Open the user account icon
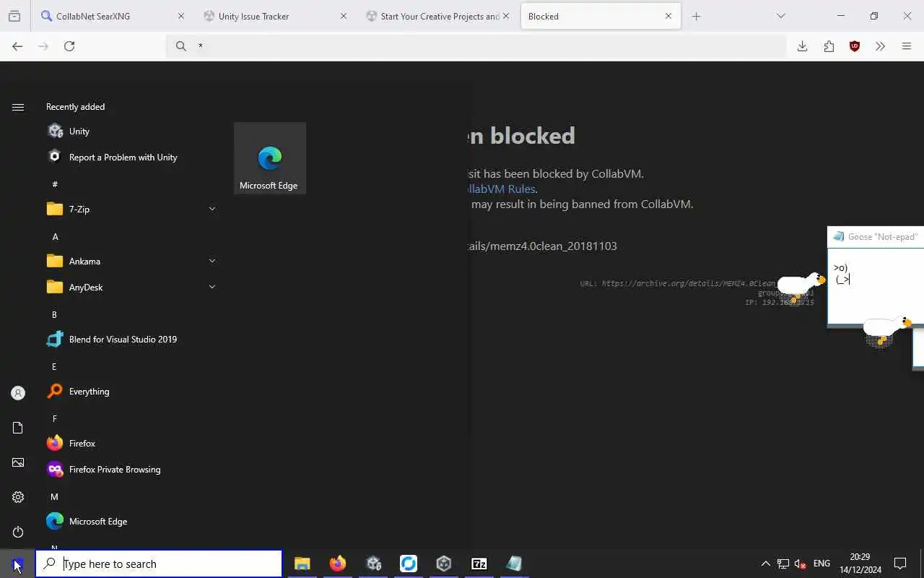The height and width of the screenshot is (578, 924). pos(18,393)
